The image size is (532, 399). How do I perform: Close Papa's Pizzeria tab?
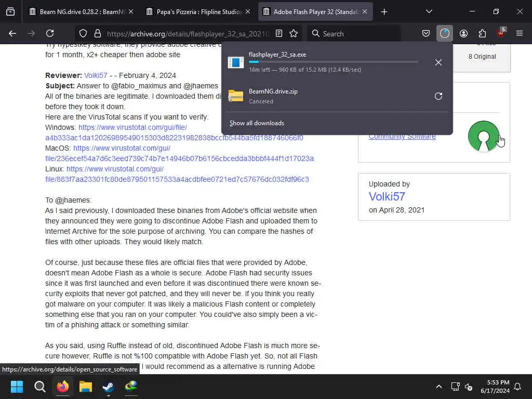(248, 12)
